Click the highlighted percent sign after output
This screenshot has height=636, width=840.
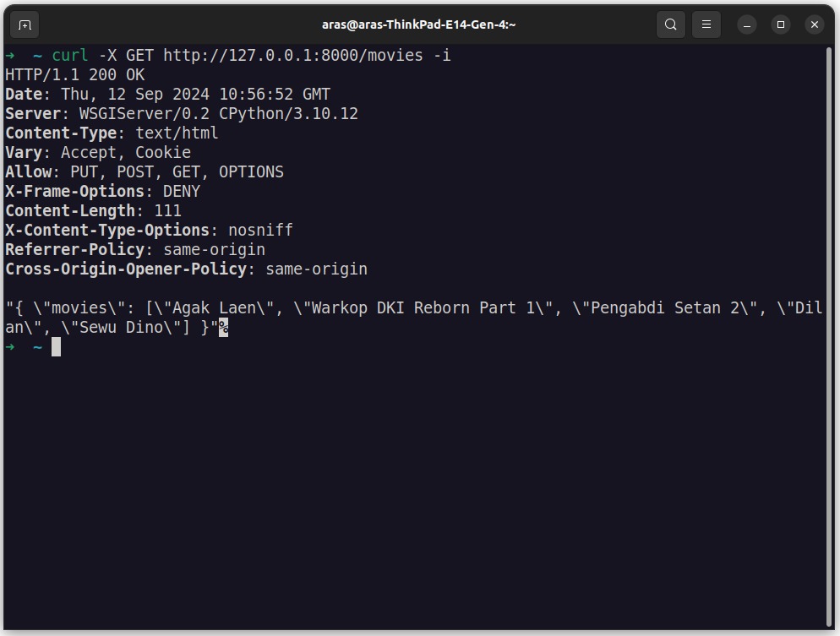tap(223, 327)
